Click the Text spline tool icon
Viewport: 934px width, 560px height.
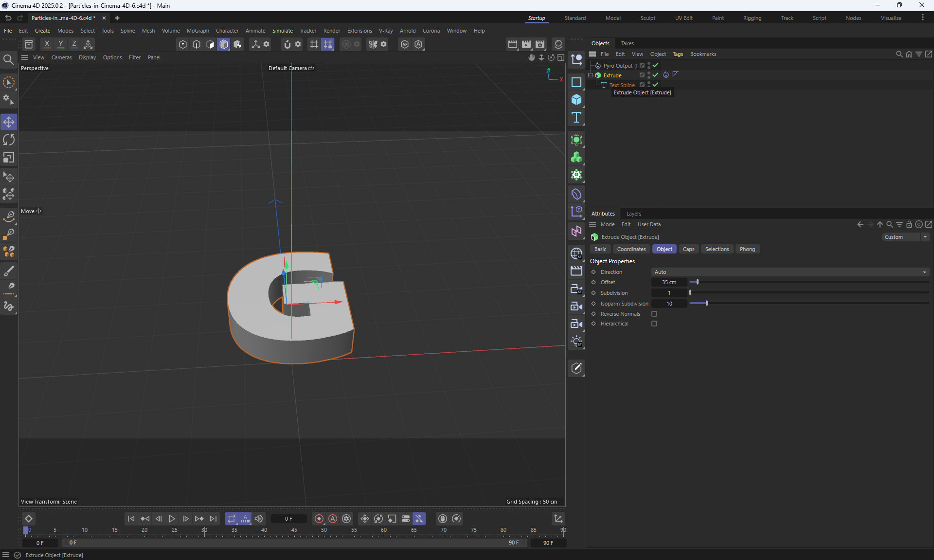click(576, 117)
